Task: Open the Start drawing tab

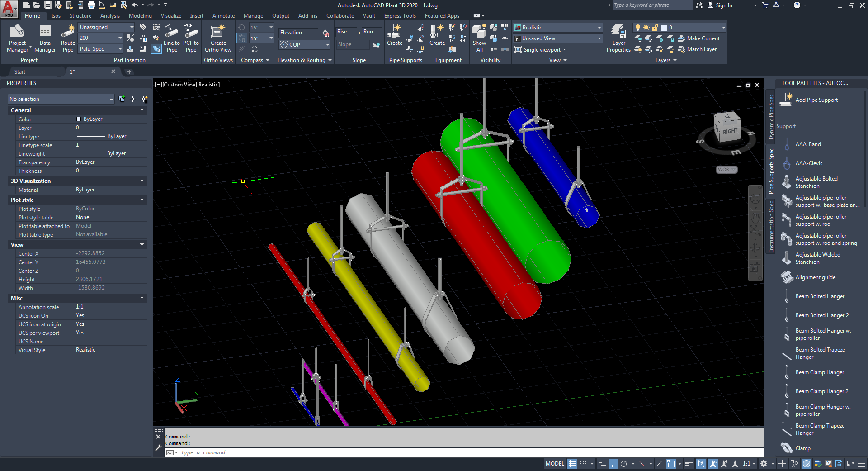Action: (x=20, y=72)
